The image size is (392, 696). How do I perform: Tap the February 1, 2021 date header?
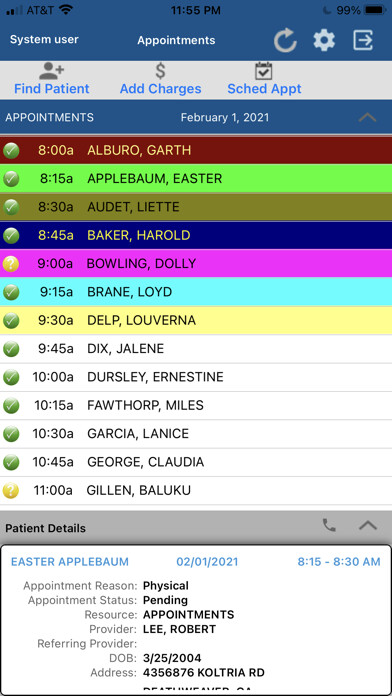225,118
